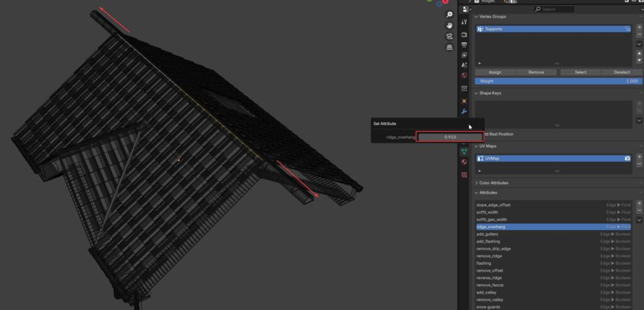Viewport: 644px width, 310px height.
Task: Collapse the UV Maps panel
Action: point(477,146)
